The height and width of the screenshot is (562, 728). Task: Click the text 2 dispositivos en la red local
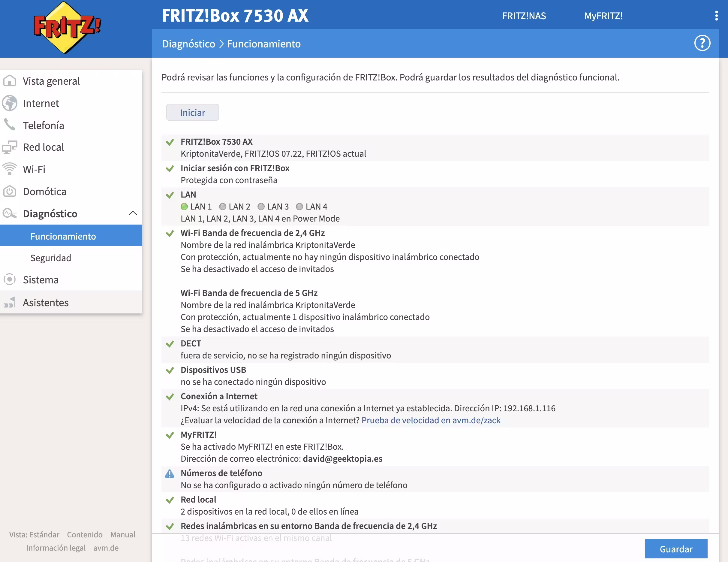pyautogui.click(x=234, y=512)
